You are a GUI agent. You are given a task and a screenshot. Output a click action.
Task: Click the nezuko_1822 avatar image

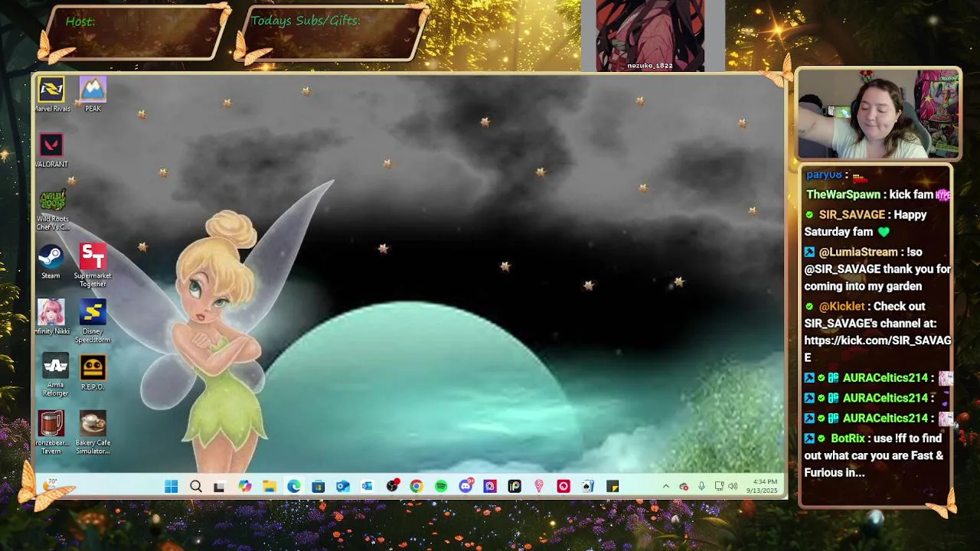650,35
